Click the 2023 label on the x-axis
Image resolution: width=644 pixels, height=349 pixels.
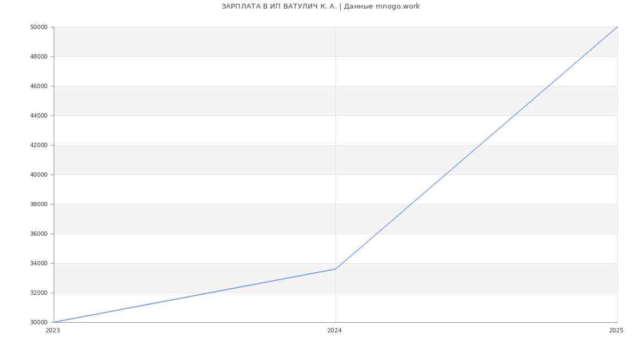53,331
